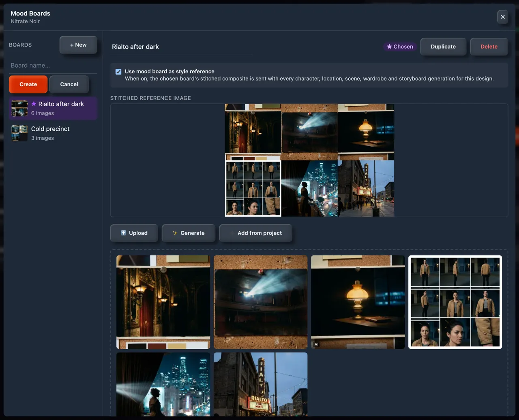The image size is (519, 420).
Task: Edit the Rialto after dark title field
Action: [x=181, y=47]
